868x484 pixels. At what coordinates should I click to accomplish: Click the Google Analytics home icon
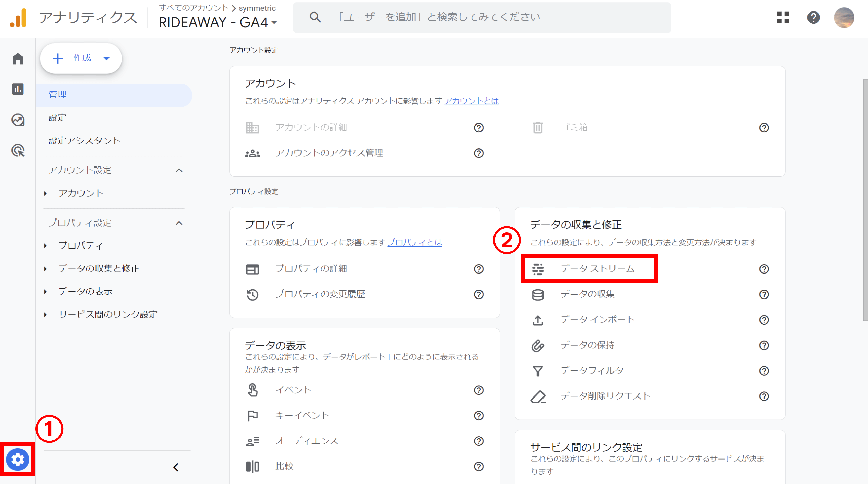click(16, 58)
